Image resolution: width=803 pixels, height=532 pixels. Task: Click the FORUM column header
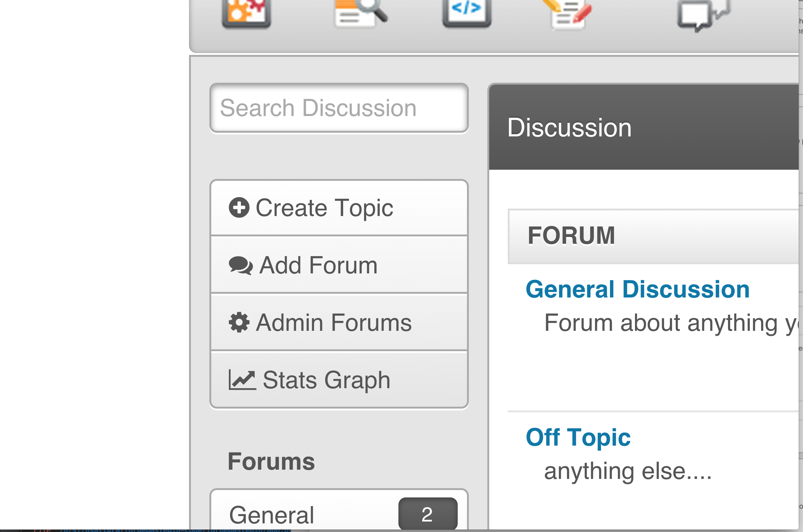(x=571, y=235)
